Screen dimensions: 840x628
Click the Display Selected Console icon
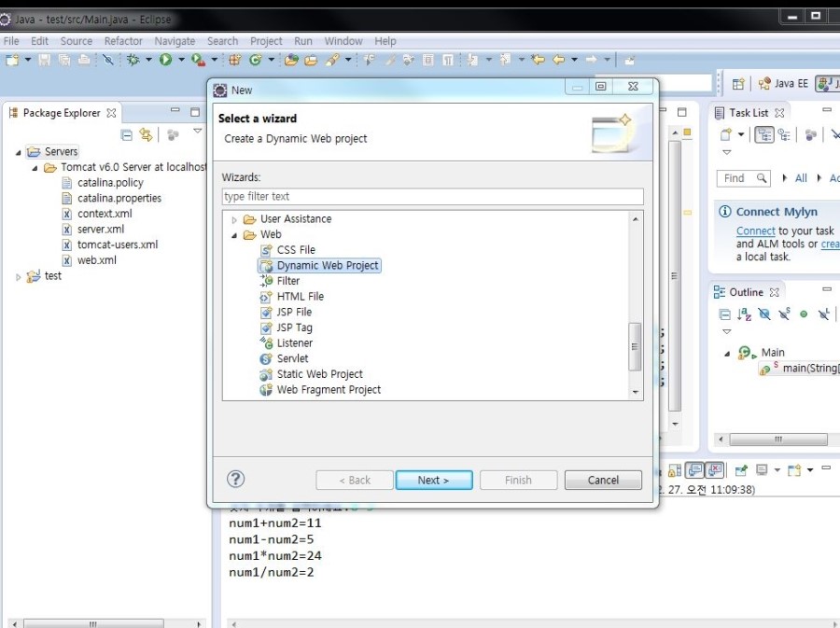point(762,470)
